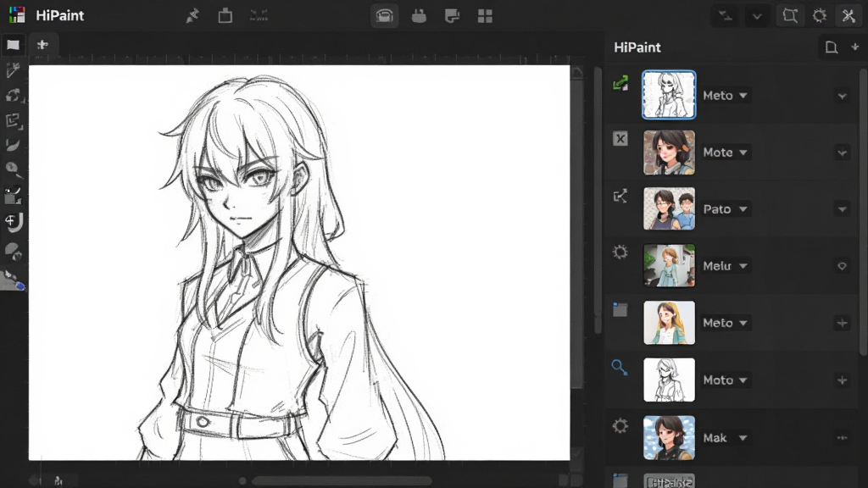The height and width of the screenshot is (488, 868).
Task: Open the dropdown arrow next to Pato
Action: [743, 209]
